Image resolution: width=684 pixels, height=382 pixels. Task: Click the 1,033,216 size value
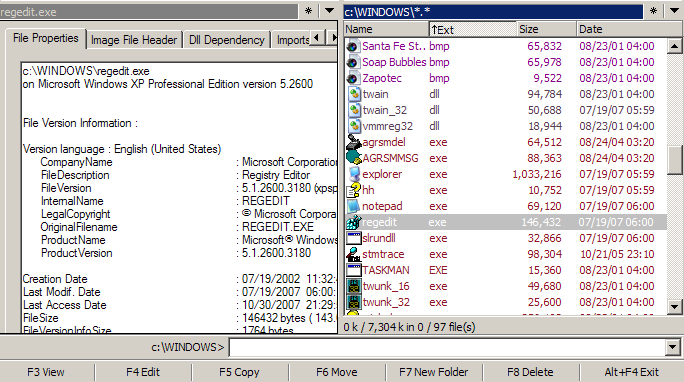[x=537, y=174]
